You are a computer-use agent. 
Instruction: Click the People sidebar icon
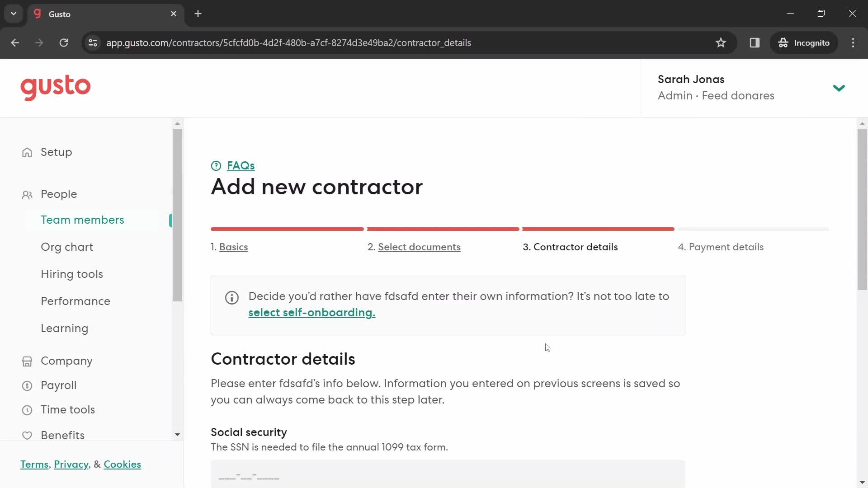coord(27,194)
